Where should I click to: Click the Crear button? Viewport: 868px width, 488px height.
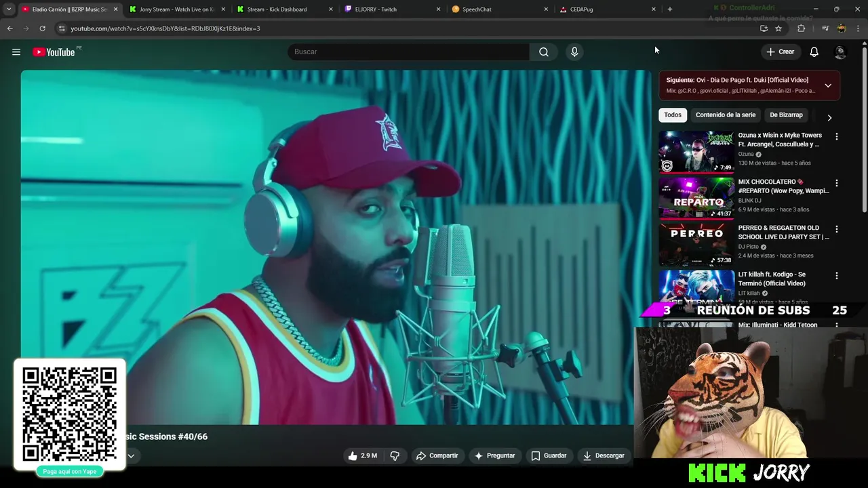(x=780, y=52)
